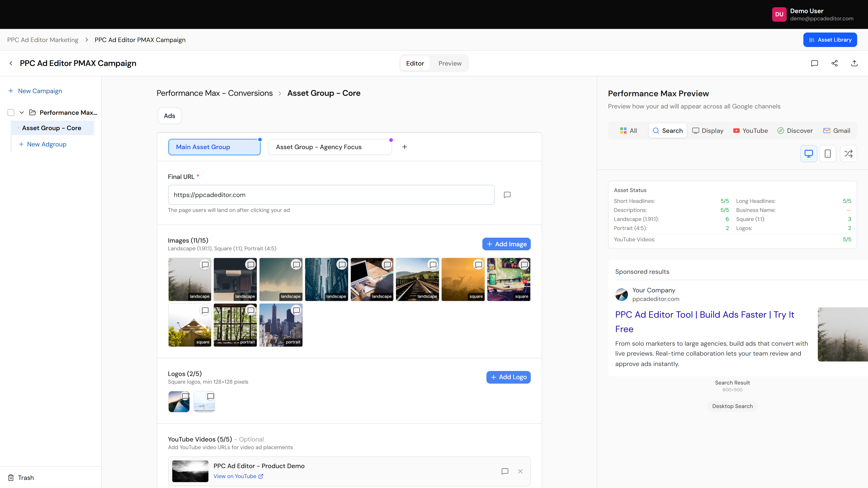This screenshot has height=488, width=868.
Task: Comment on the city skyline portrait image
Action: pyautogui.click(x=297, y=310)
